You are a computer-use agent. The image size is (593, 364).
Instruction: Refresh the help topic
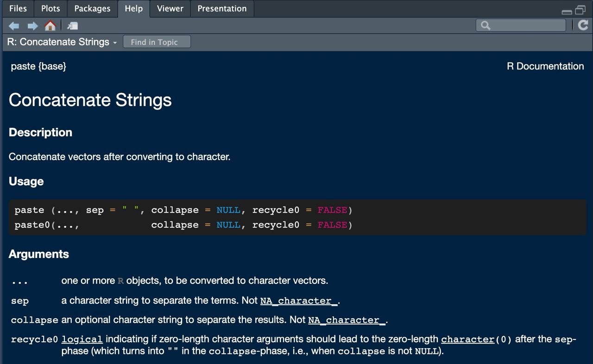[583, 25]
